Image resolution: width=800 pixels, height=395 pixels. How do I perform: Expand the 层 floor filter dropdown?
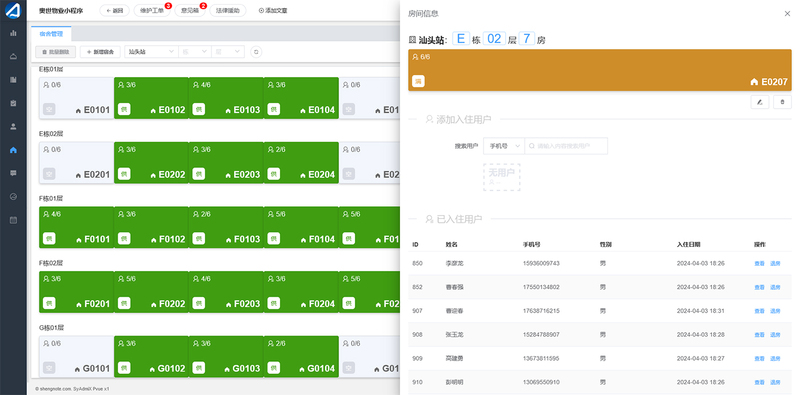[x=228, y=52]
